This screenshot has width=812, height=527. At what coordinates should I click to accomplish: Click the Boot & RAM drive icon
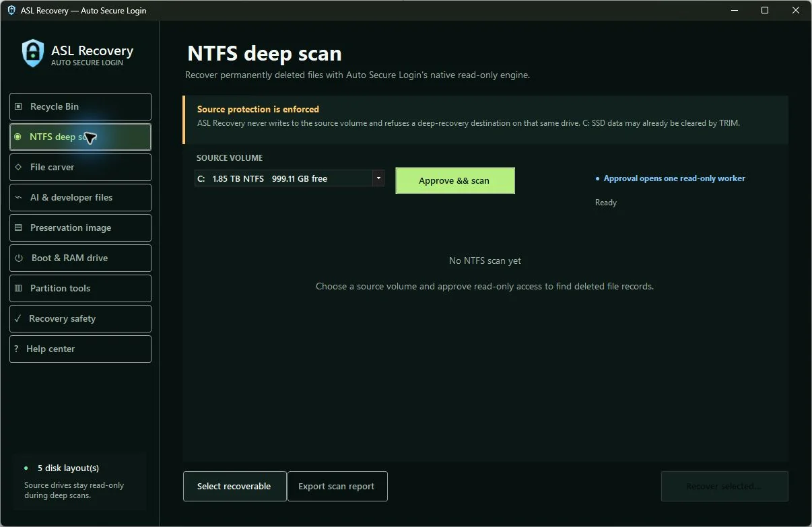(x=18, y=258)
